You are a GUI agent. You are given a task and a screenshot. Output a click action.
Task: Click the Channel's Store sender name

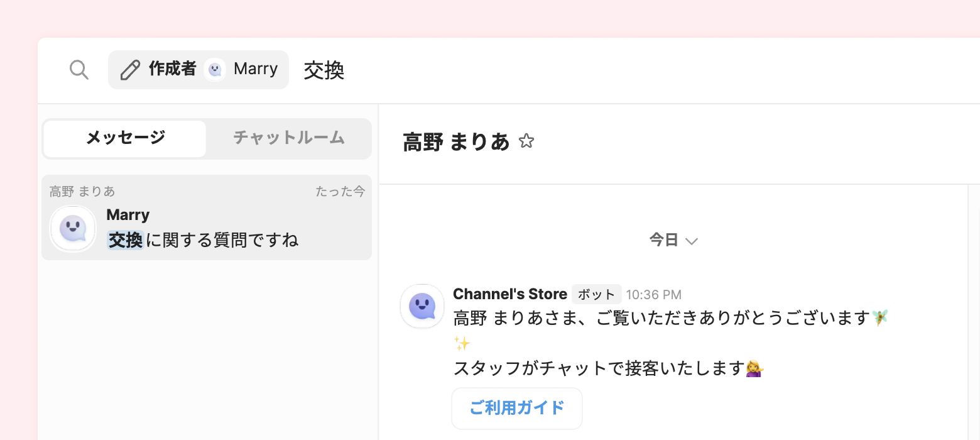coord(509,294)
